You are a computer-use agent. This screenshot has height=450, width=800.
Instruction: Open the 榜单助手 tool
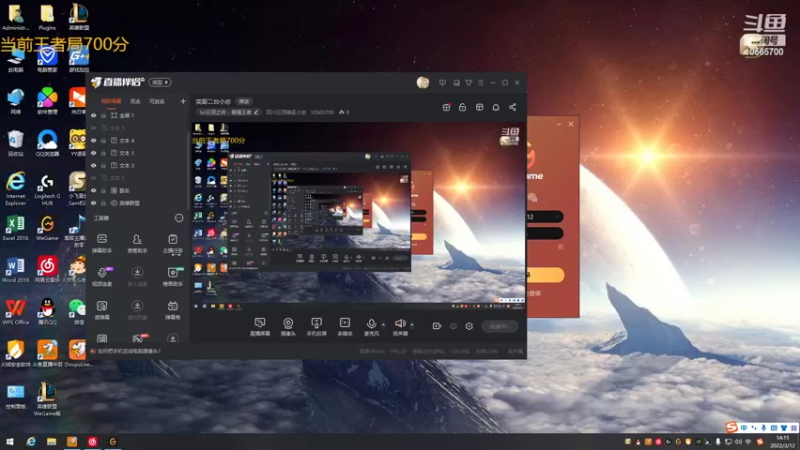click(x=172, y=277)
